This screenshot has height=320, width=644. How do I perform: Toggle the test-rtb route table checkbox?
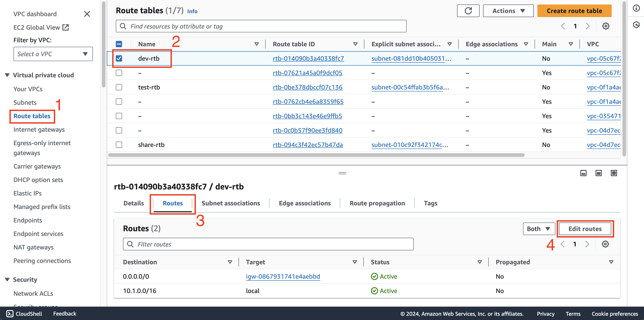119,87
